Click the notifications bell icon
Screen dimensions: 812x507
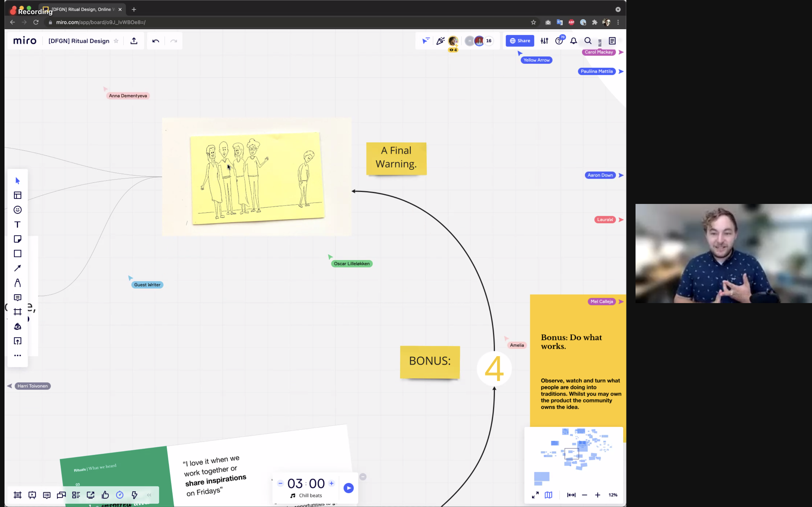573,41
